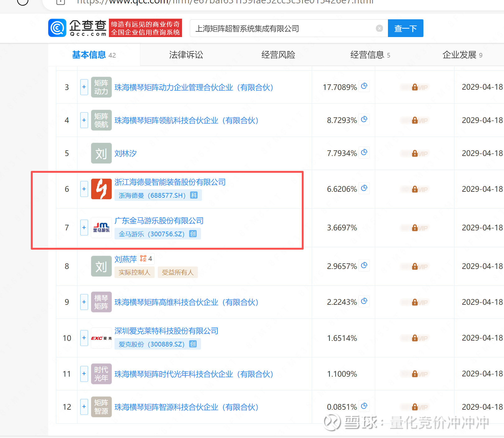This screenshot has height=438, width=504.
Task: Open the stake chart icon beside 0.0851%
Action: click(364, 406)
